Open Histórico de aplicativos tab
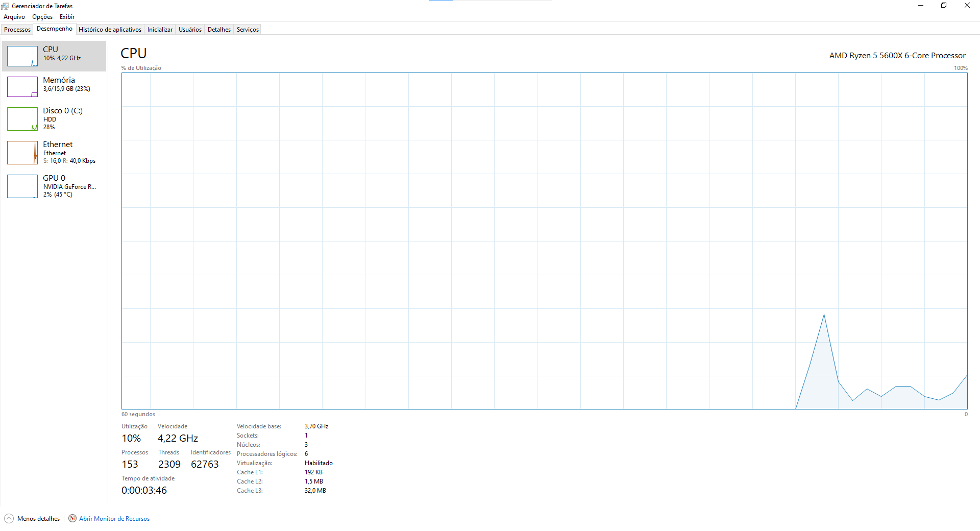Viewport: 980px width, 531px height. [x=110, y=30]
